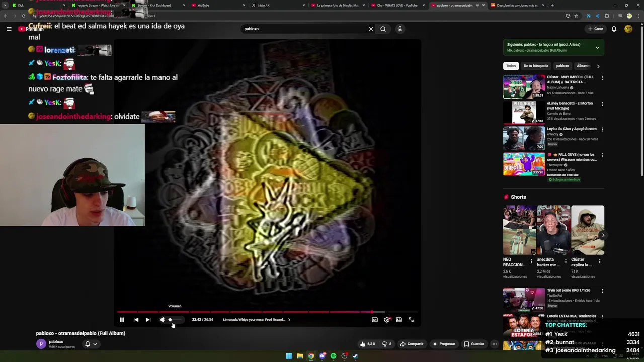Image resolution: width=644 pixels, height=362 pixels.
Task: Open the Windows Start menu
Action: [x=289, y=356]
